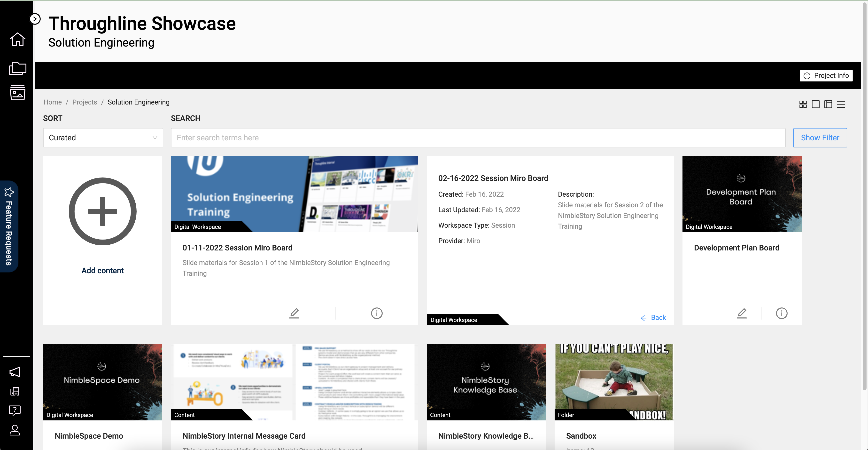Open the image gallery sidebar icon

click(17, 92)
